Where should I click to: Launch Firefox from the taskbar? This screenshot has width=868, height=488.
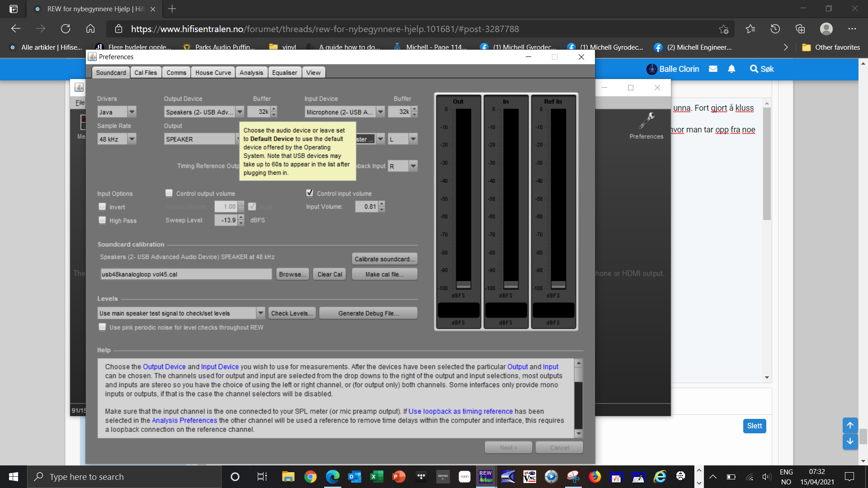pyautogui.click(x=594, y=477)
